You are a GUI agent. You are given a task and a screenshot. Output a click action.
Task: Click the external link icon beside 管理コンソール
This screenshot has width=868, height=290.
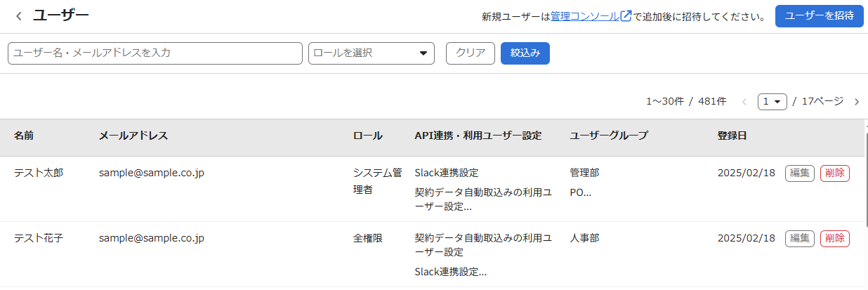coord(626,16)
